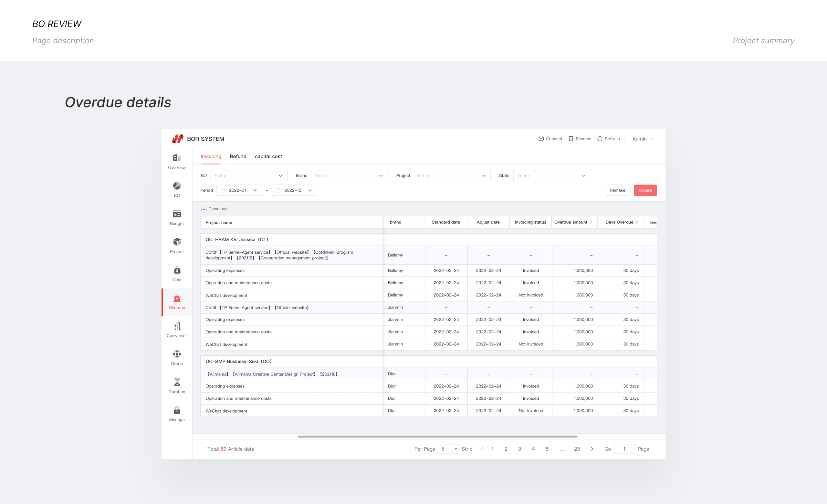Switch to the Invoicing tab
Viewport: 827px width, 504px height.
[x=211, y=156]
